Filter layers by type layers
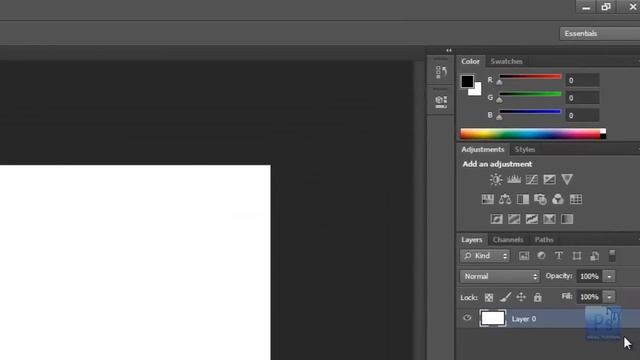This screenshot has height=360, width=640. [x=559, y=256]
